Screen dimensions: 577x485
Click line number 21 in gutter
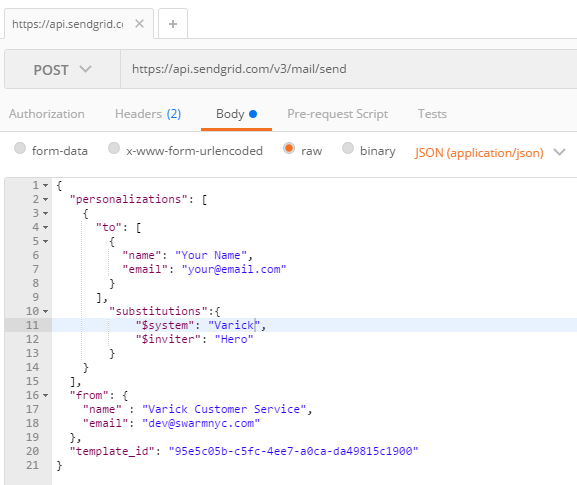coord(32,465)
